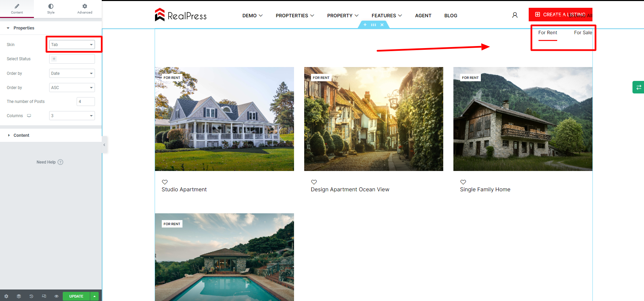Open the FEATURES navigation menu
The image size is (644, 301).
click(x=387, y=16)
